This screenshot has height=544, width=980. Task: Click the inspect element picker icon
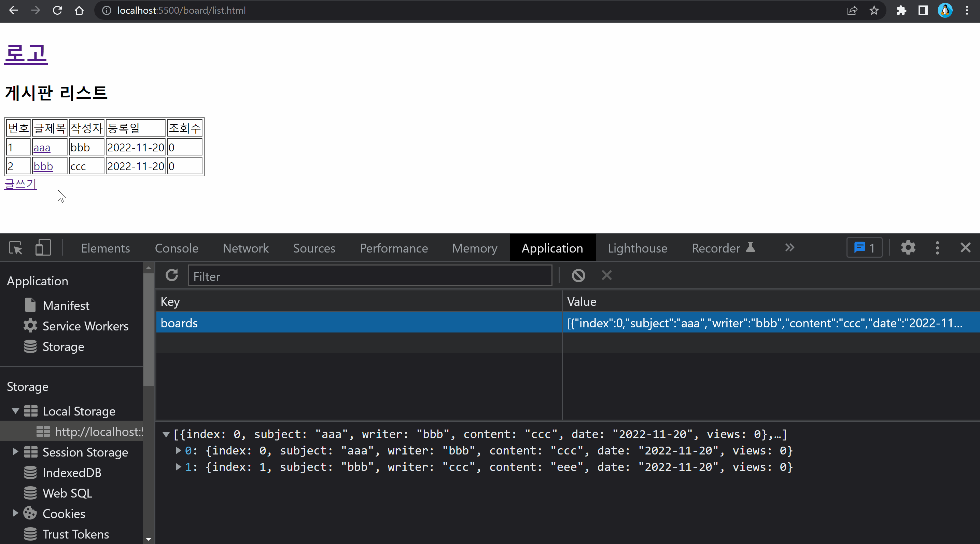click(16, 248)
